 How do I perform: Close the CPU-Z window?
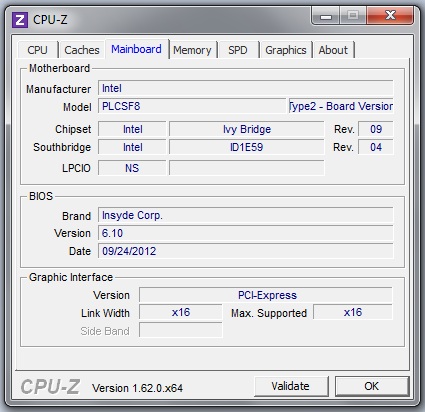390,15
